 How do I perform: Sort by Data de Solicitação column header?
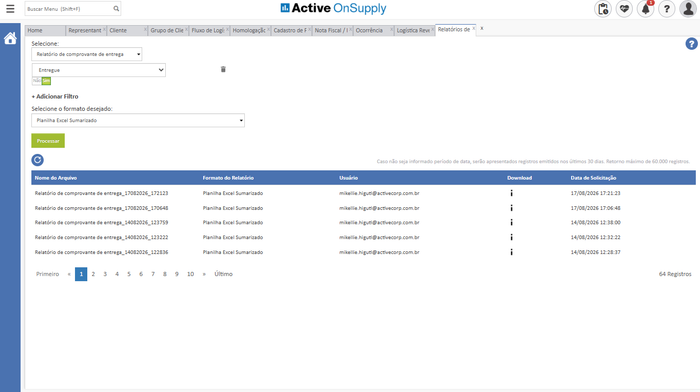point(593,178)
